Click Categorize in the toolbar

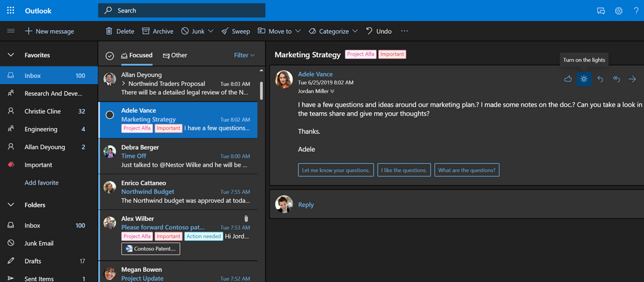click(x=328, y=32)
